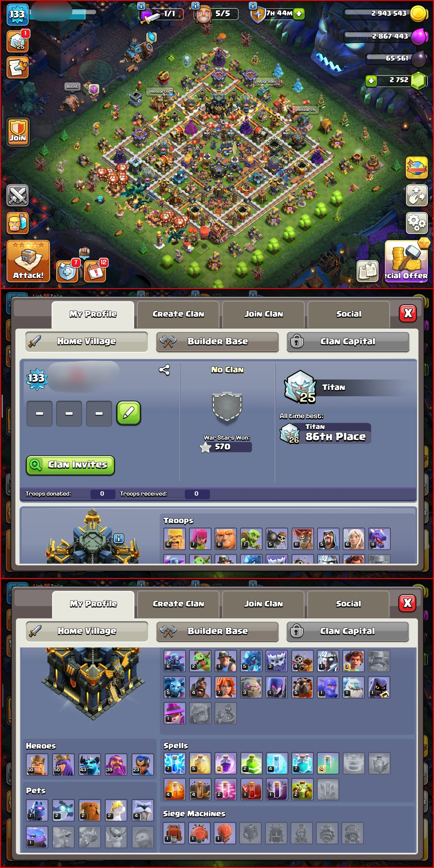Switch to the Social tab
This screenshot has width=434, height=868.
click(x=349, y=314)
